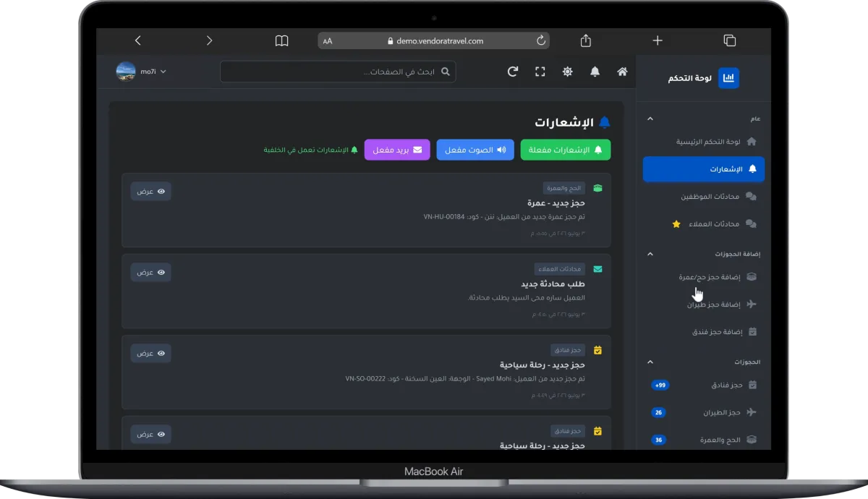Click the VN-HU-00184 booking description
868x499 pixels.
504,216
